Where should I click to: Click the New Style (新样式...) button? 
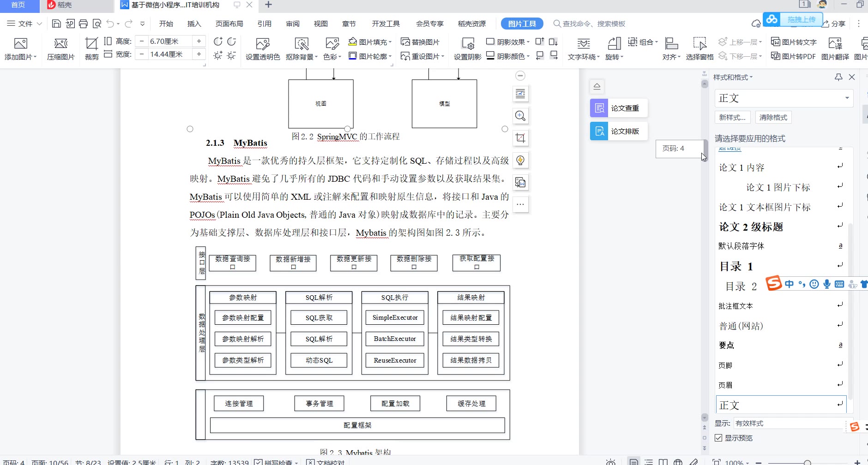click(732, 118)
